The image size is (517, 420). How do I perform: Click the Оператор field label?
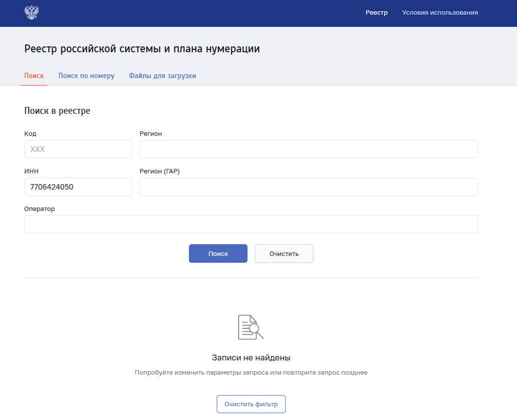[x=40, y=209]
